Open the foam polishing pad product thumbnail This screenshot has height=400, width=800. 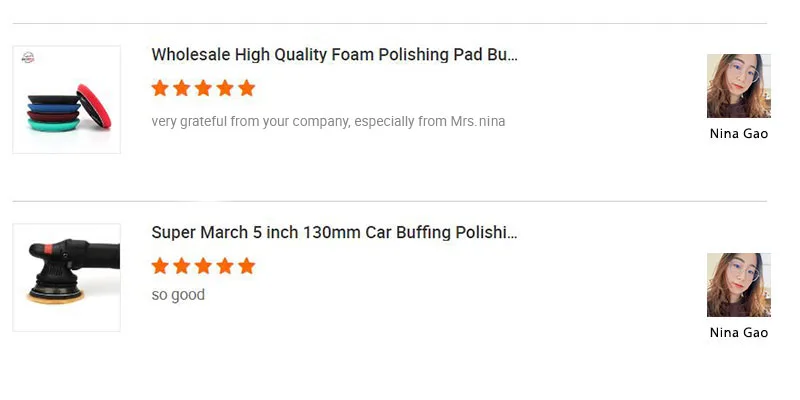point(66,99)
